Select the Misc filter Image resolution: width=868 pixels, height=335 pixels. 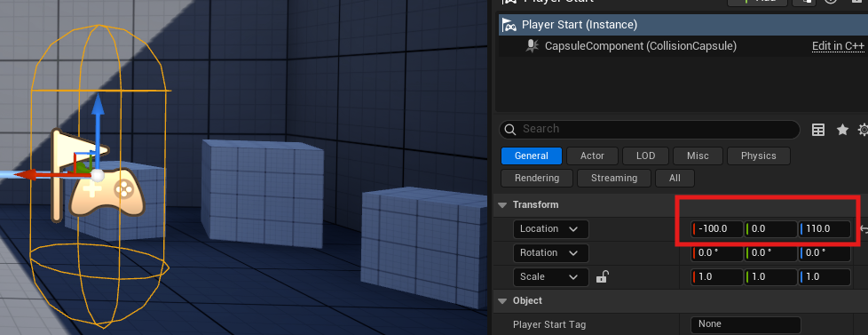[x=698, y=156]
